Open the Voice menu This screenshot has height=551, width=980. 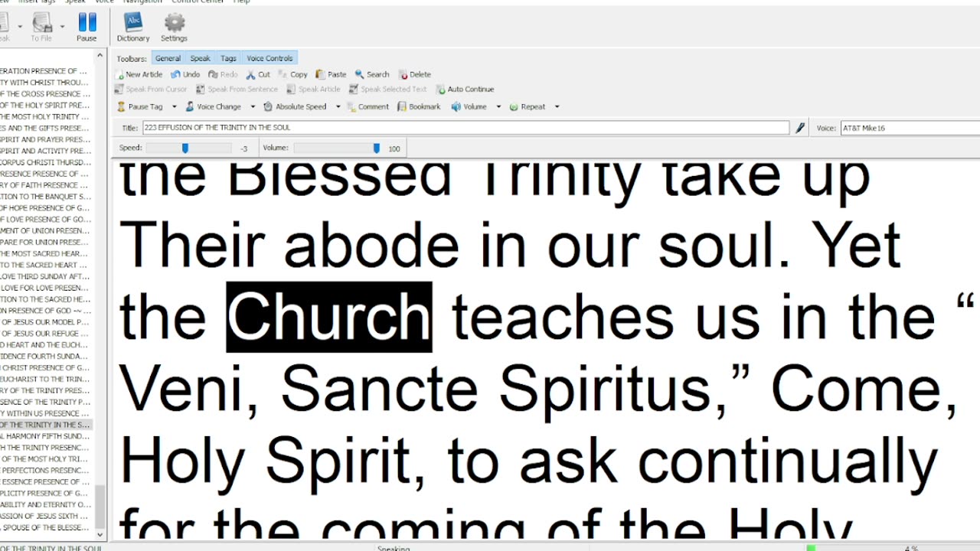(104, 2)
